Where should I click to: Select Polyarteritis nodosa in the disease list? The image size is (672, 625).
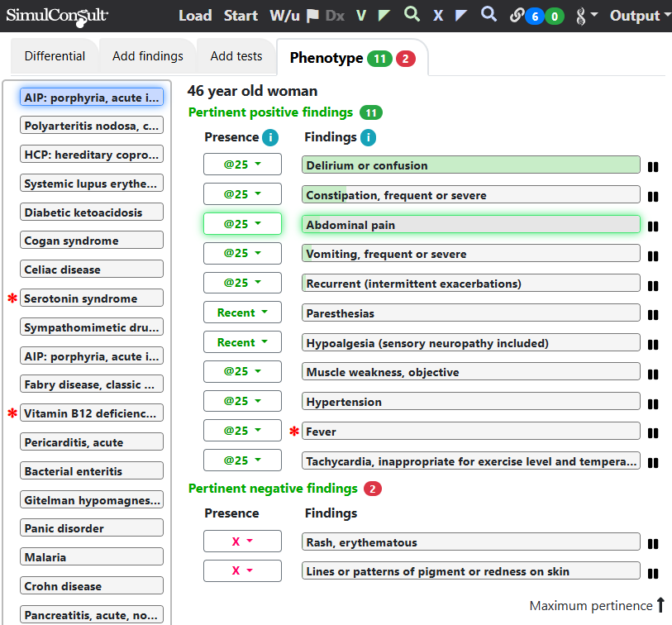[92, 126]
